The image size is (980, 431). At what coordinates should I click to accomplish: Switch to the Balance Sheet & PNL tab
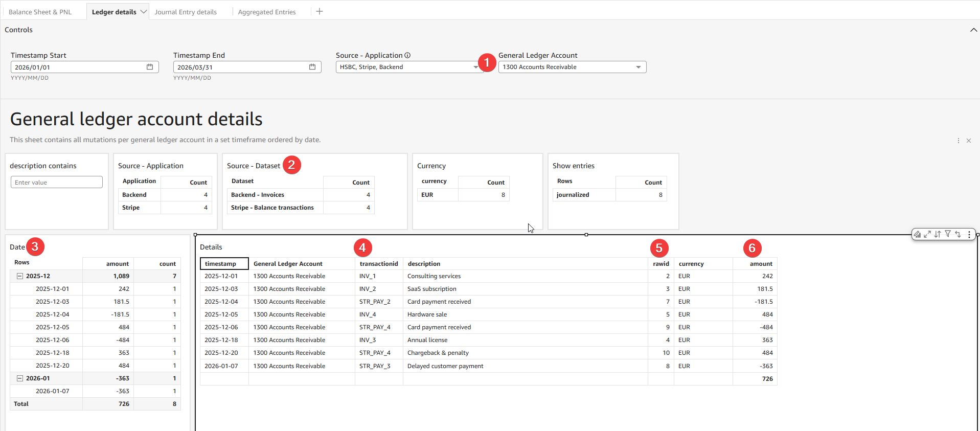click(x=40, y=12)
